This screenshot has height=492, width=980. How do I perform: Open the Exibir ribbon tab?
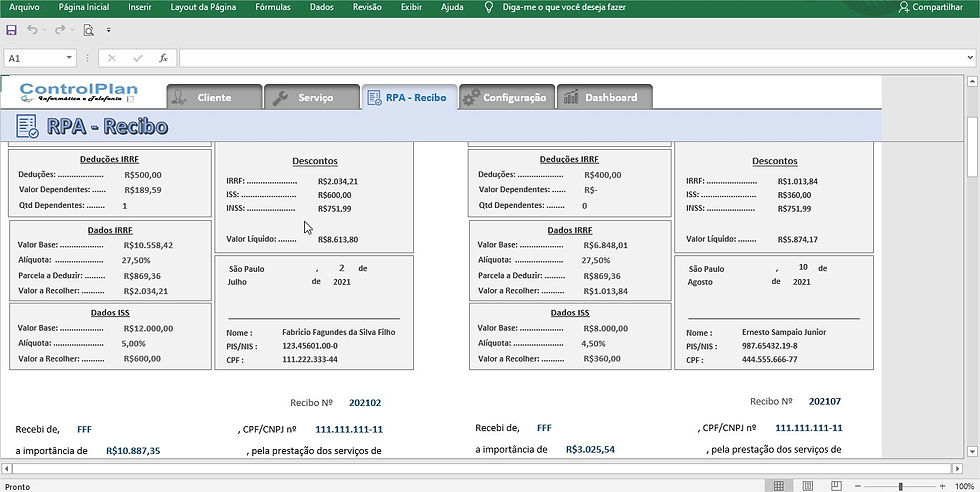coord(411,8)
